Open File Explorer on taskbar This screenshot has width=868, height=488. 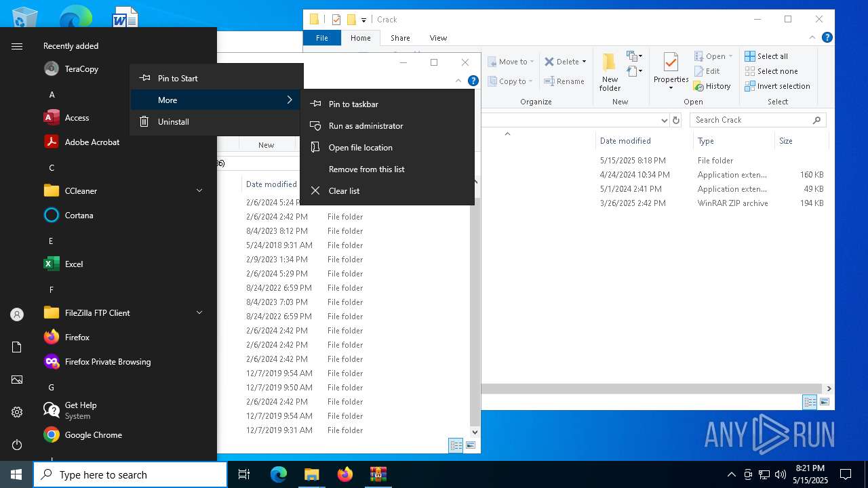[311, 474]
